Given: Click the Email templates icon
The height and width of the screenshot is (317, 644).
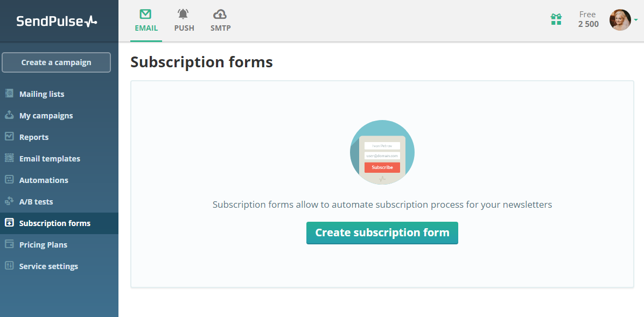Looking at the screenshot, I should [9, 158].
